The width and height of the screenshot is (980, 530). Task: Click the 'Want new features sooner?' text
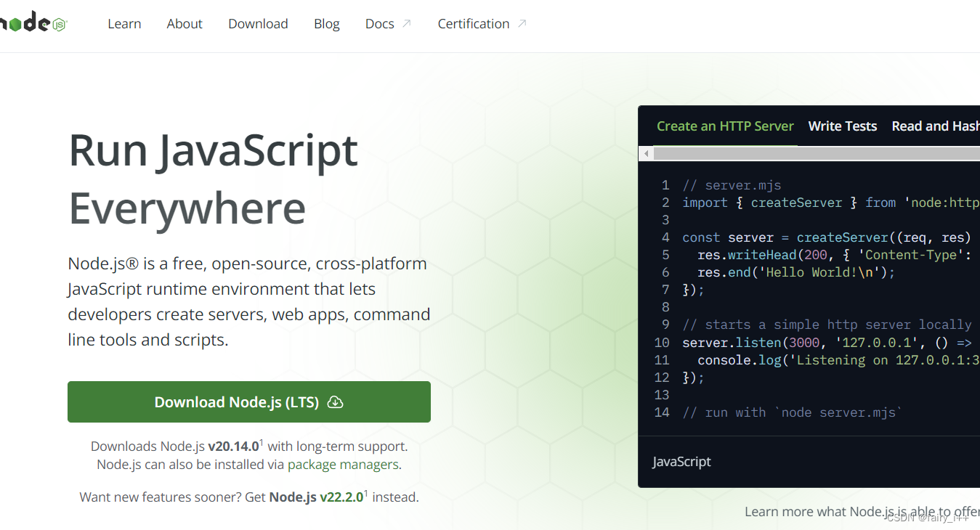161,497
